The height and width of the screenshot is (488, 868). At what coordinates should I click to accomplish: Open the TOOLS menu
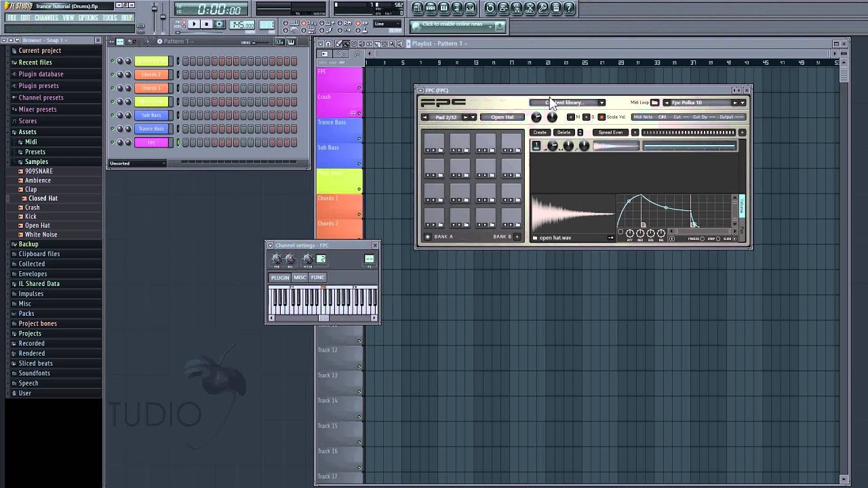[x=110, y=18]
